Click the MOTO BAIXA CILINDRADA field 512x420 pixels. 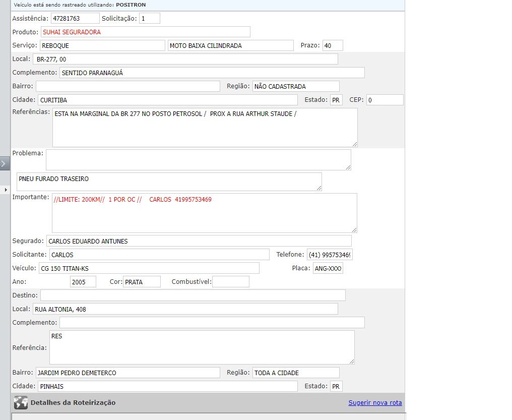coord(230,45)
